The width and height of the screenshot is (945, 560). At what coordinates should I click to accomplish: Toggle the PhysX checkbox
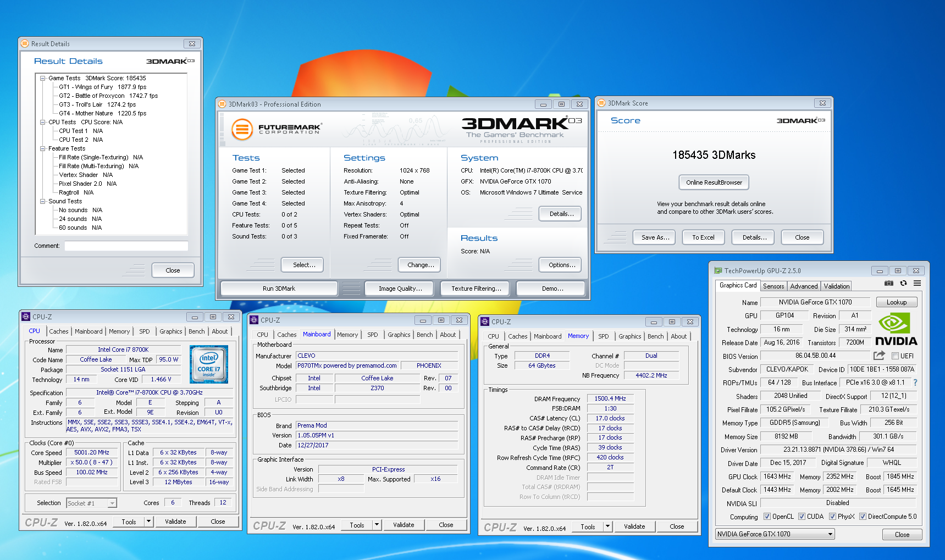pos(832,517)
